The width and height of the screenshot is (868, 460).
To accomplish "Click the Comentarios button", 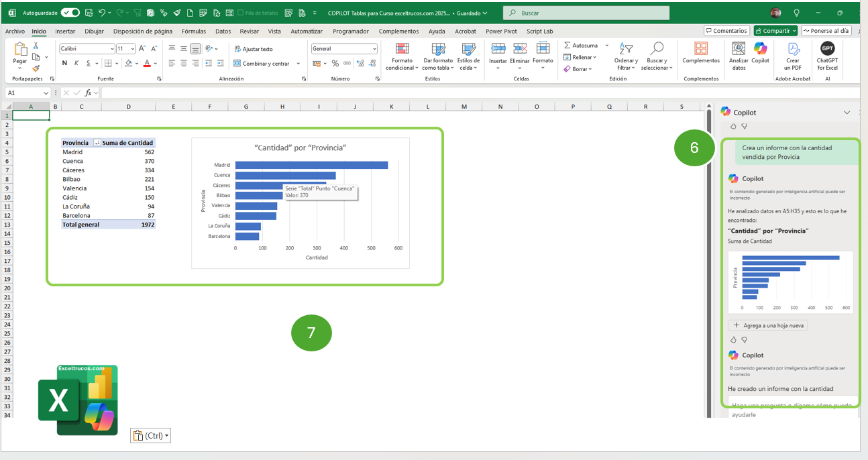I will [726, 31].
